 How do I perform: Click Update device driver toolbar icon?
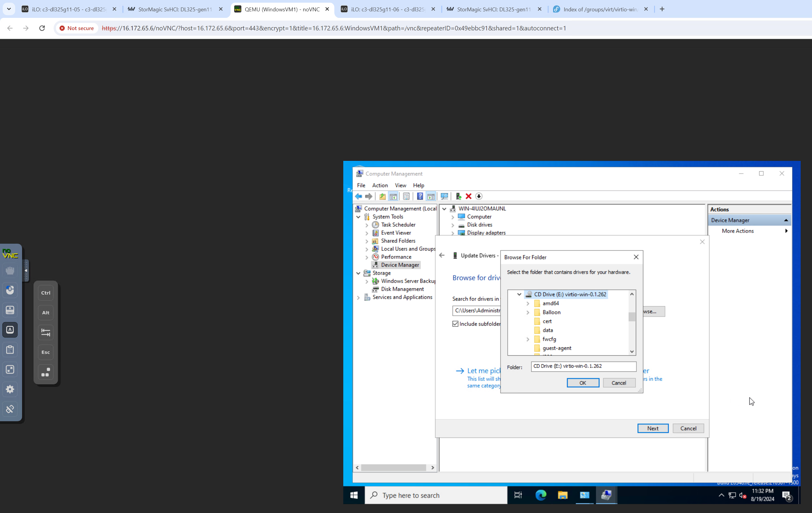tap(459, 196)
